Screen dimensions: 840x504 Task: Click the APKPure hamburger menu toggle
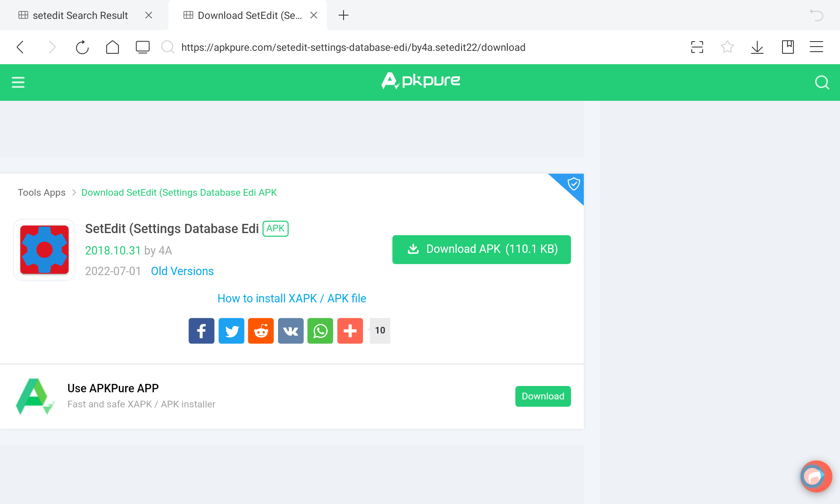coord(18,82)
